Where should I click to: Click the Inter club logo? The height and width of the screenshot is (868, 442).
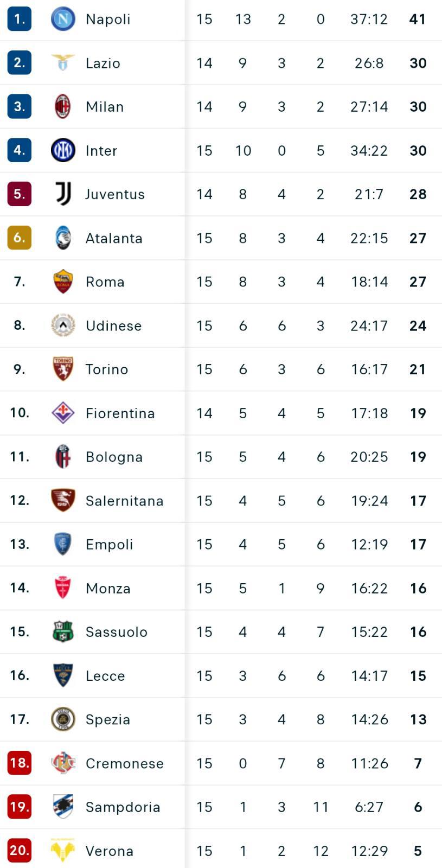[x=63, y=150]
